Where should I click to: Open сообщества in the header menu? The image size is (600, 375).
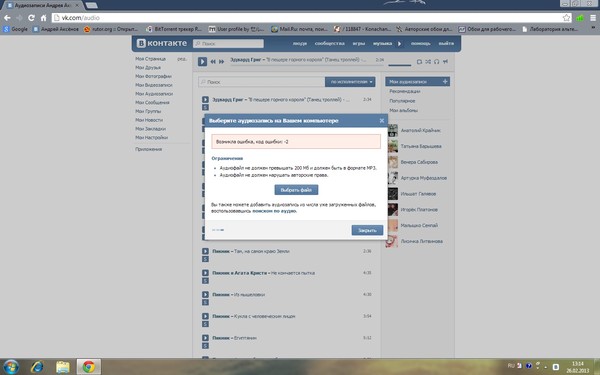click(329, 44)
